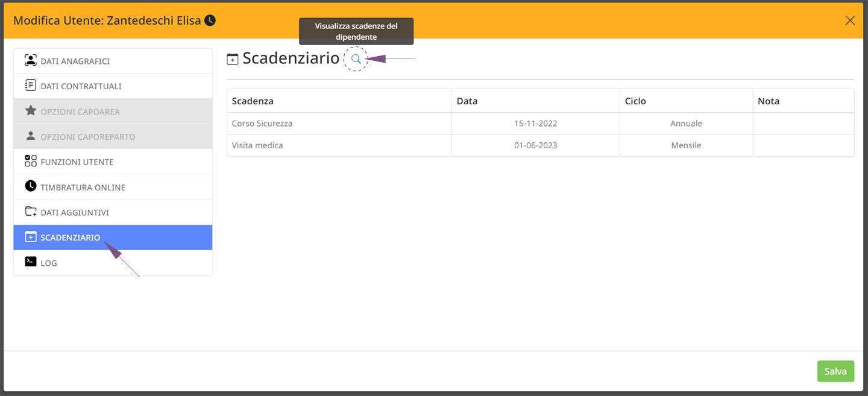
Task: Click the empty Nota cell for Corso Sicurezza
Action: (804, 124)
